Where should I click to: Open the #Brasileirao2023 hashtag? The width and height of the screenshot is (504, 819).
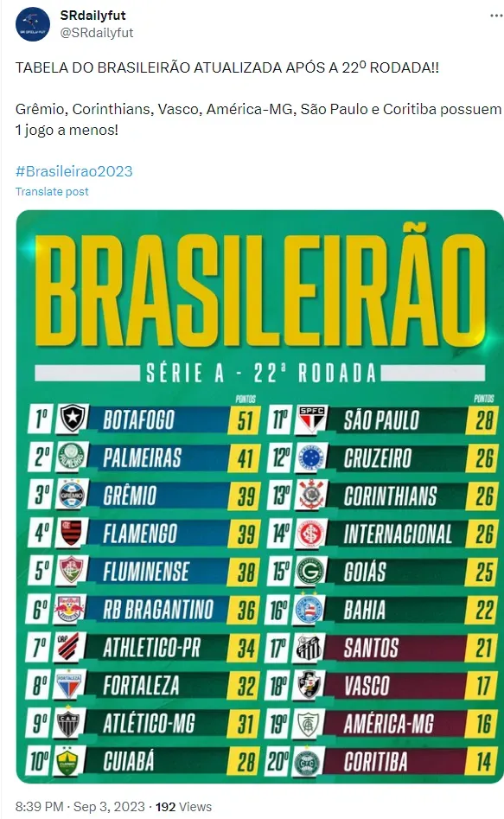pyautogui.click(x=74, y=171)
